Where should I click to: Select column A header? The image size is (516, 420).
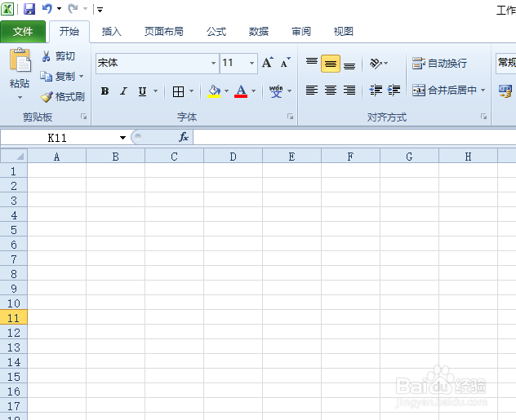[56, 157]
